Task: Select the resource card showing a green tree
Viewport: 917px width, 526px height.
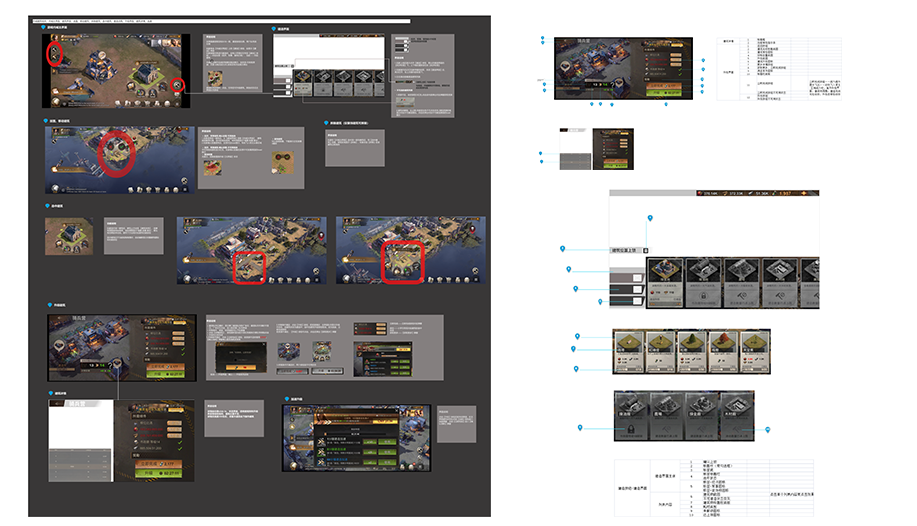Action: click(x=691, y=351)
